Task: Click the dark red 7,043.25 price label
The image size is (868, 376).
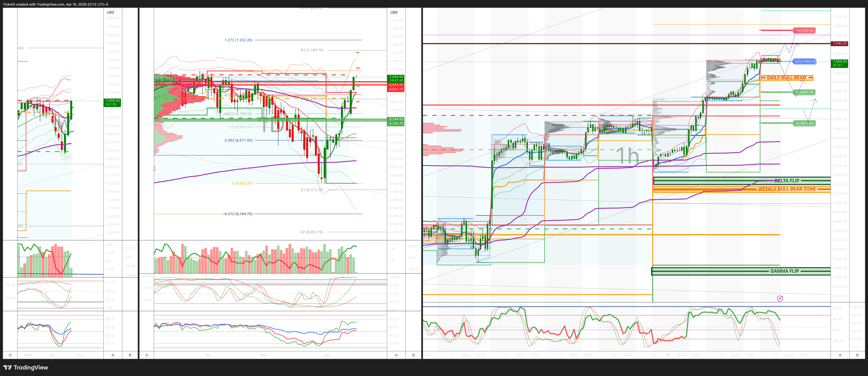Action: pyautogui.click(x=839, y=44)
